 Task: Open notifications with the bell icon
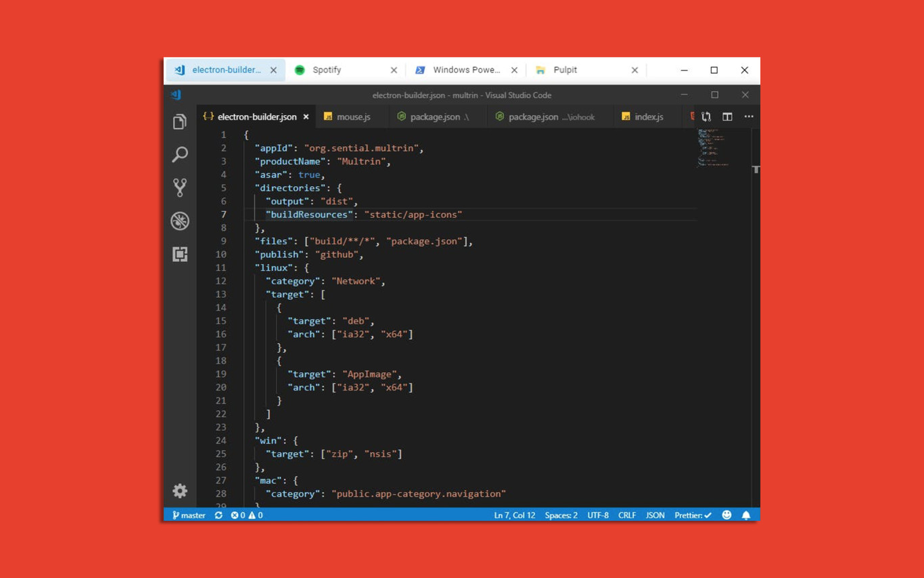746,514
